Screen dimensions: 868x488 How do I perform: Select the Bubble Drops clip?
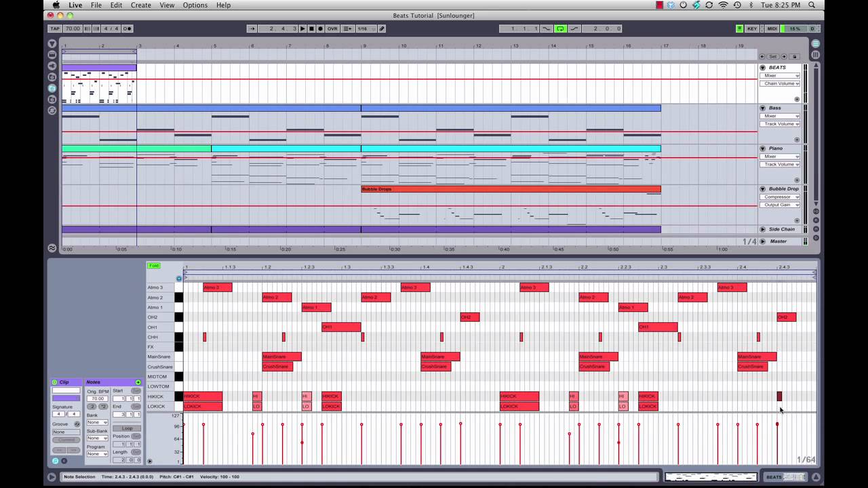(x=511, y=189)
